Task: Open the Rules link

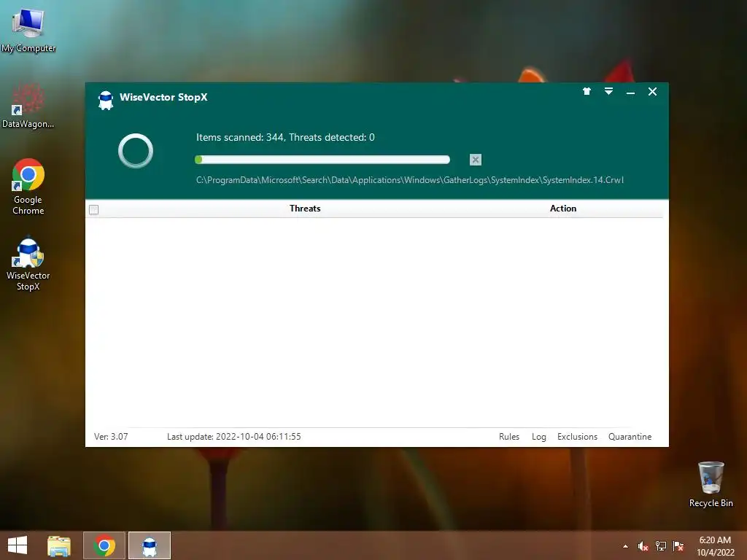Action: 508,437
